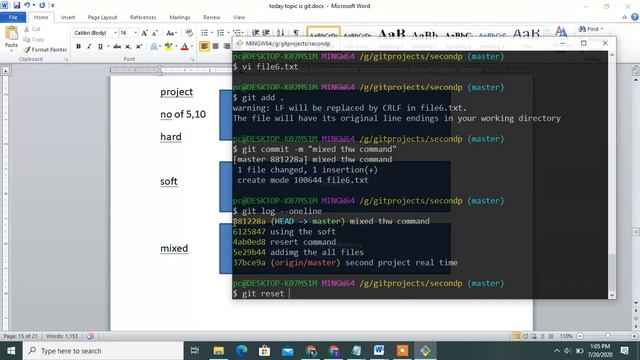This screenshot has height=360, width=640.
Task: Minimize the ribbon with the caret icon
Action: pos(624,17)
